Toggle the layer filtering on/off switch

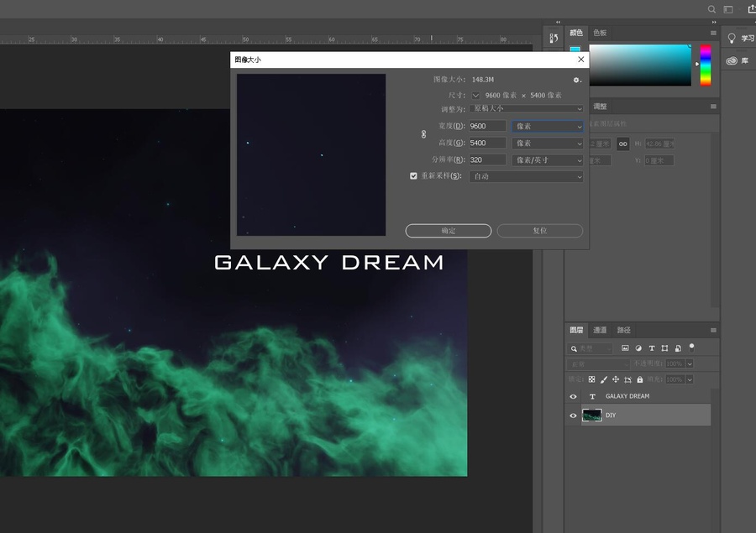point(692,347)
